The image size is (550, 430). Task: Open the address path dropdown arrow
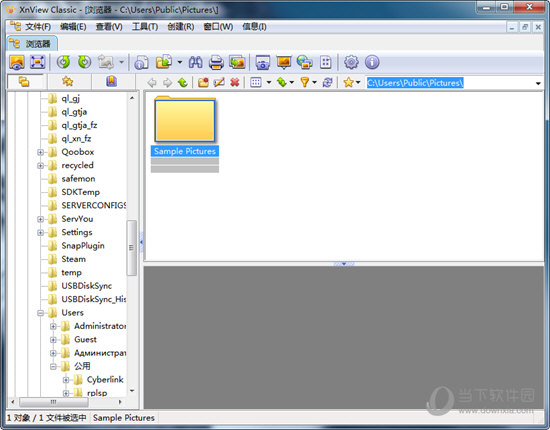click(538, 83)
